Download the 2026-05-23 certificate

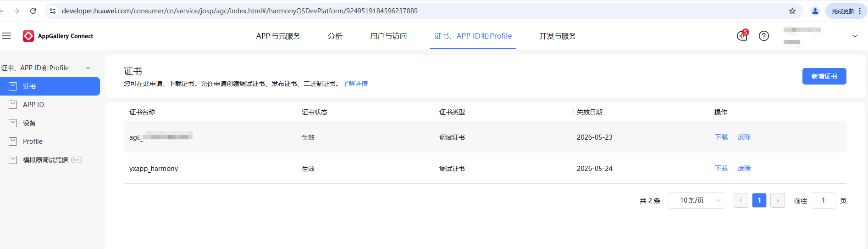pos(721,137)
